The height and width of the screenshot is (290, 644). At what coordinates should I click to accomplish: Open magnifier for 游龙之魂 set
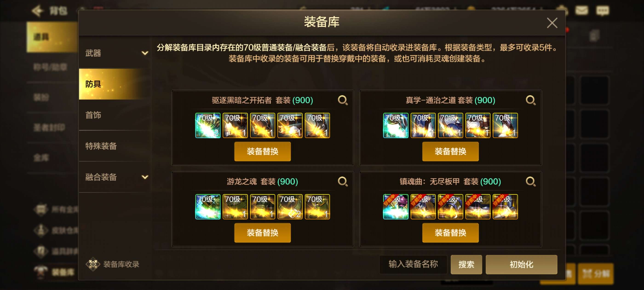343,182
